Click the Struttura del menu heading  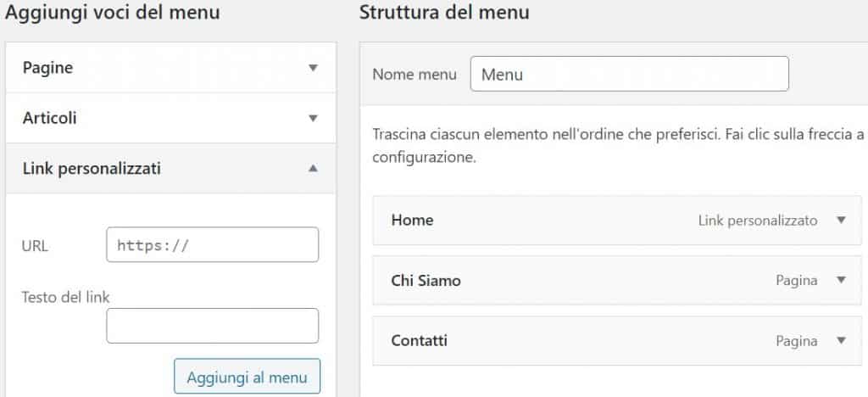444,13
